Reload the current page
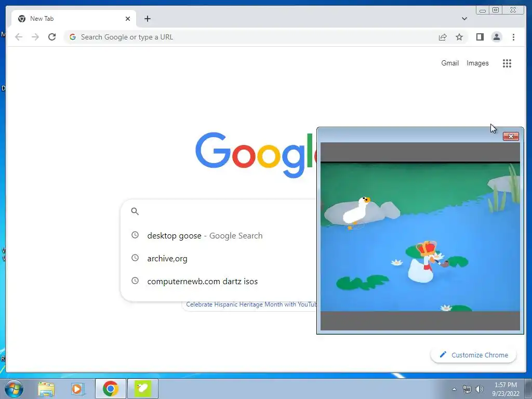 pyautogui.click(x=52, y=37)
